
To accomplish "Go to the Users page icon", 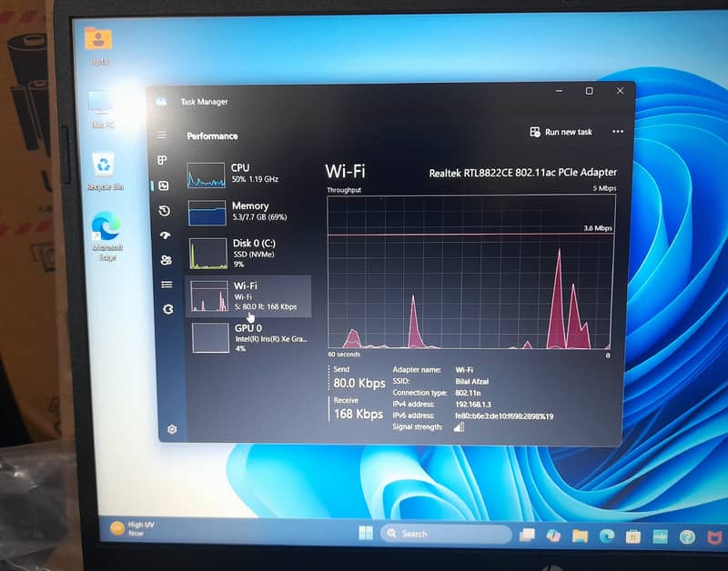I will (167, 260).
